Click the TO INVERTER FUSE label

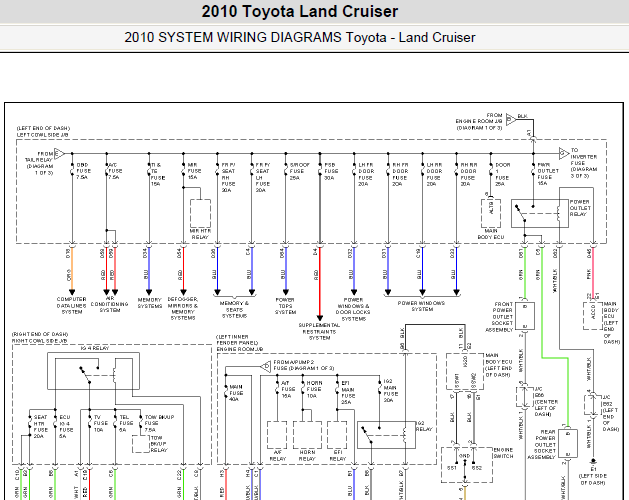584,163
